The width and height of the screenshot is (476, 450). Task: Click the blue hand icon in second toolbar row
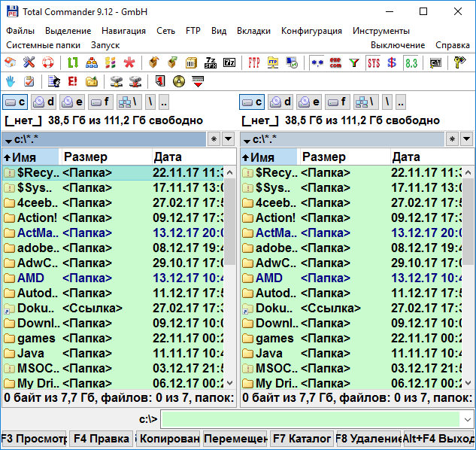click(11, 81)
